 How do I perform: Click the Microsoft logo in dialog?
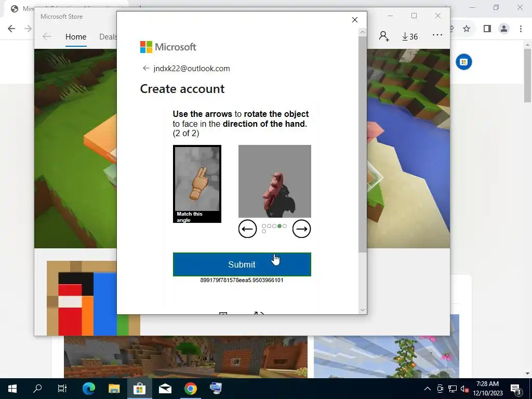168,47
